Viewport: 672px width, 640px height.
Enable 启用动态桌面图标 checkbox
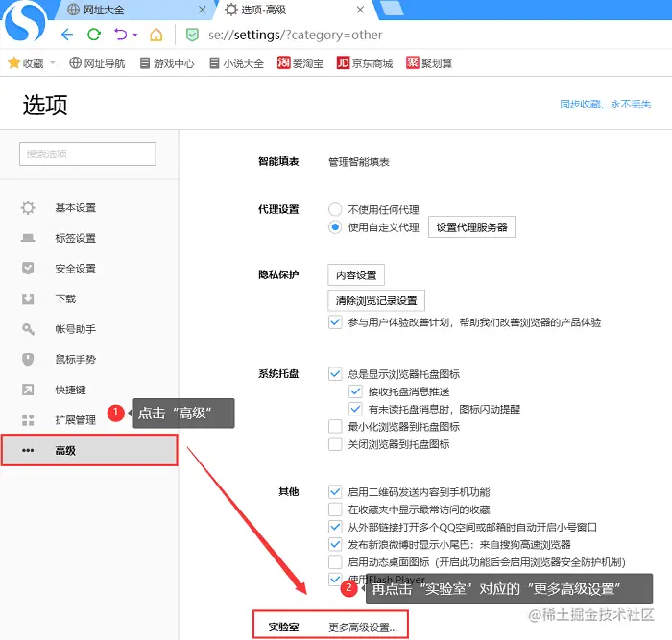[x=335, y=561]
